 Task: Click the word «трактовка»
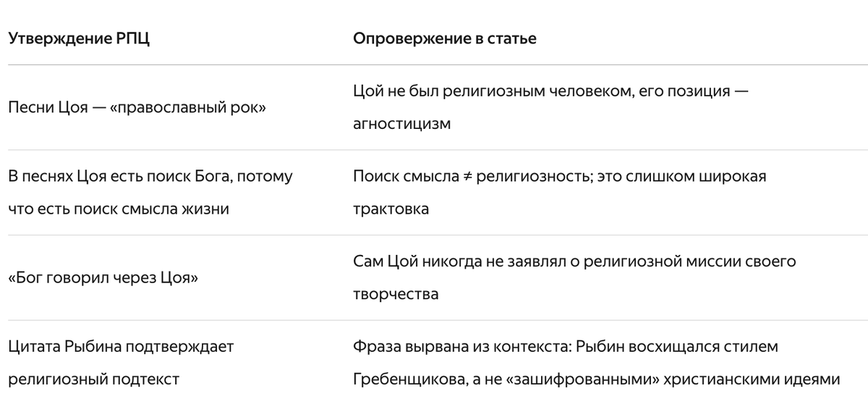(391, 209)
